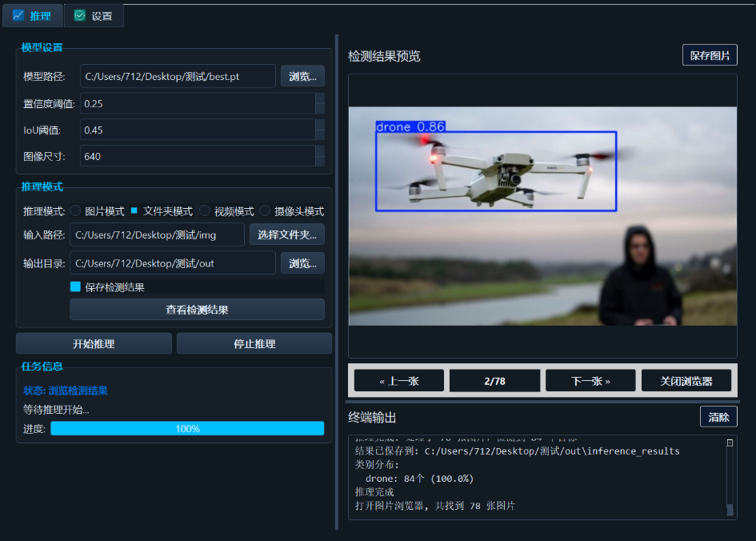Click the 100% progress bar
Screen dimensions: 756x541
tap(187, 429)
